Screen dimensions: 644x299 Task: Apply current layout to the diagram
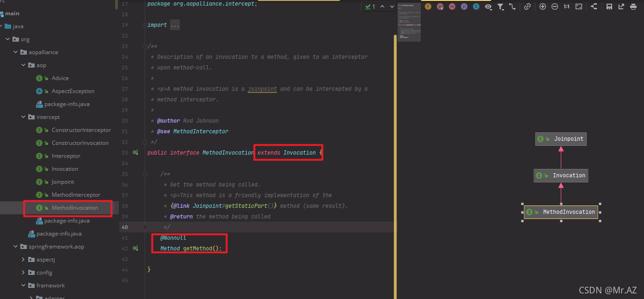click(594, 6)
